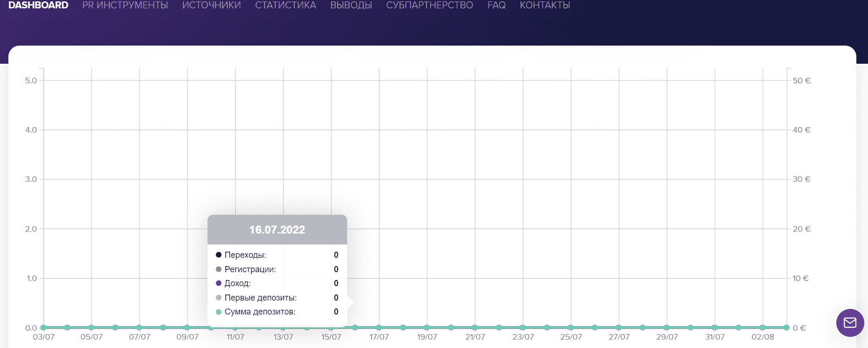Click the tooltip date header 16.07.2022
This screenshot has width=868, height=348.
click(277, 230)
